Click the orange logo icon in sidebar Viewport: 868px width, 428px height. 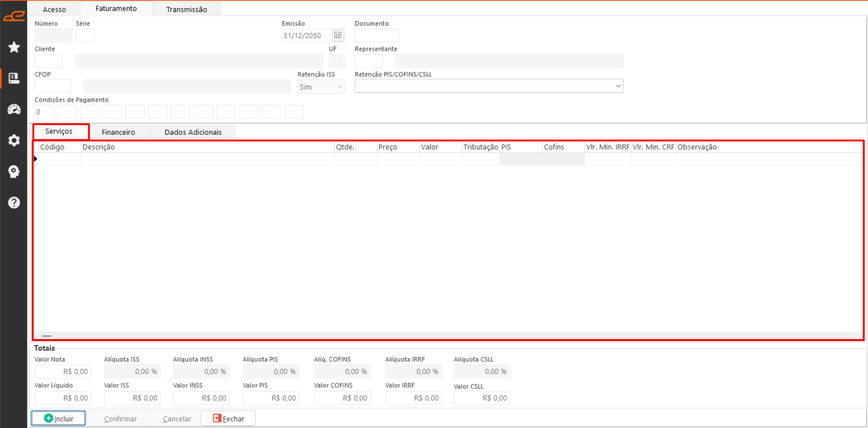[x=14, y=16]
